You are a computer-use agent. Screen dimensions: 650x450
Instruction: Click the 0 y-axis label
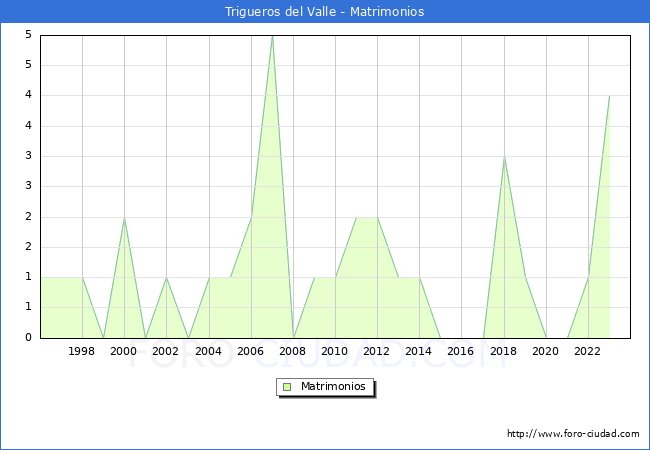29,338
